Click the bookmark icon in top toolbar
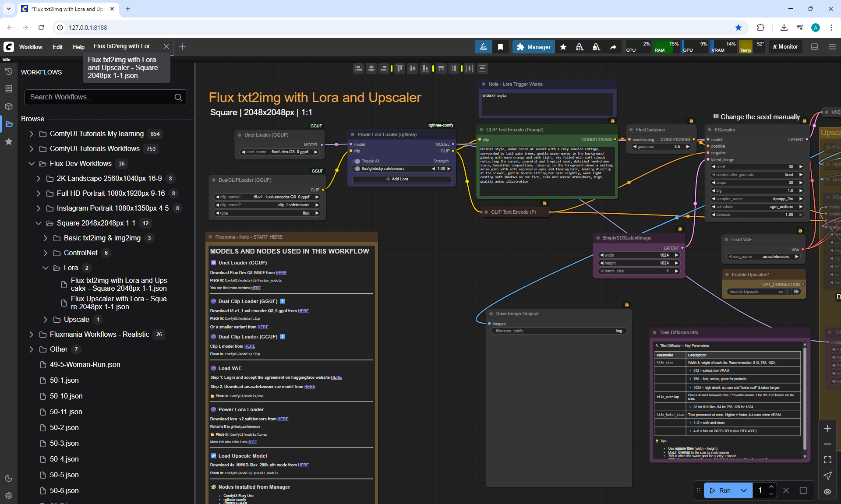Screen dimensions: 841x504 [x=500, y=47]
